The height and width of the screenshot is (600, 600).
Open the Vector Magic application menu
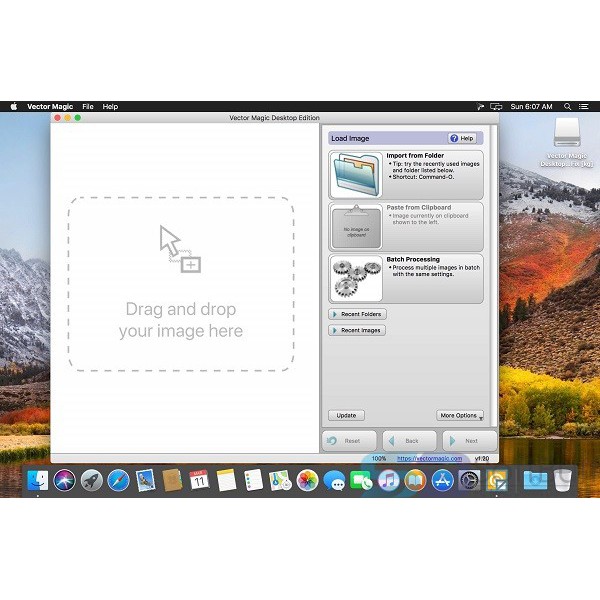pos(50,106)
